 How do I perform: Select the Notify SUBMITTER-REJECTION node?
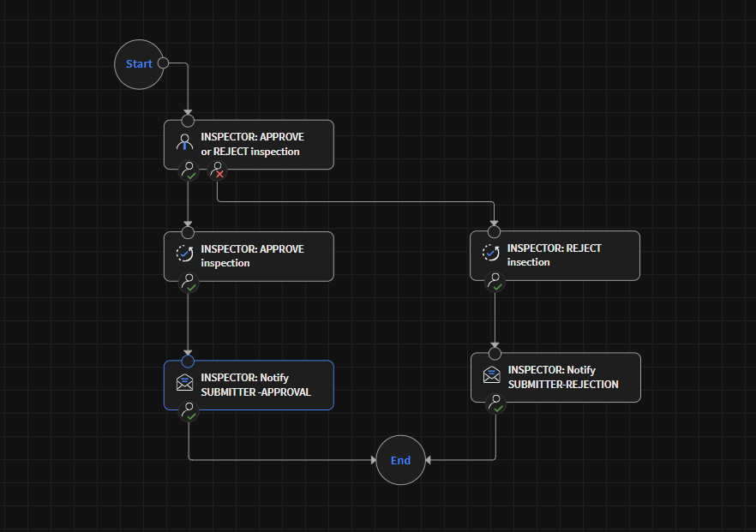tap(561, 377)
